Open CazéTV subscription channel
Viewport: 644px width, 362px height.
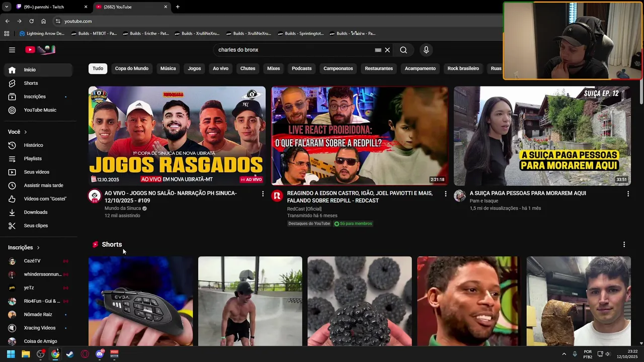[39, 261]
